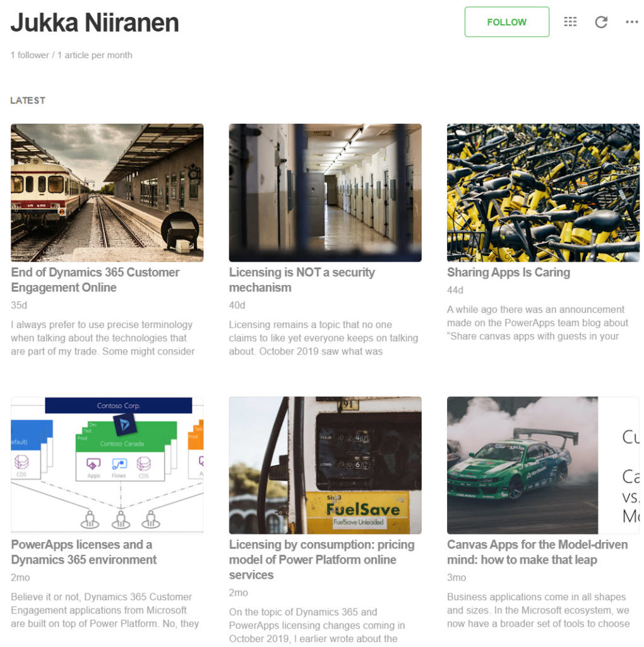This screenshot has width=644, height=647.
Task: Click "1 follower / 1 article per month" text
Action: pos(71,55)
